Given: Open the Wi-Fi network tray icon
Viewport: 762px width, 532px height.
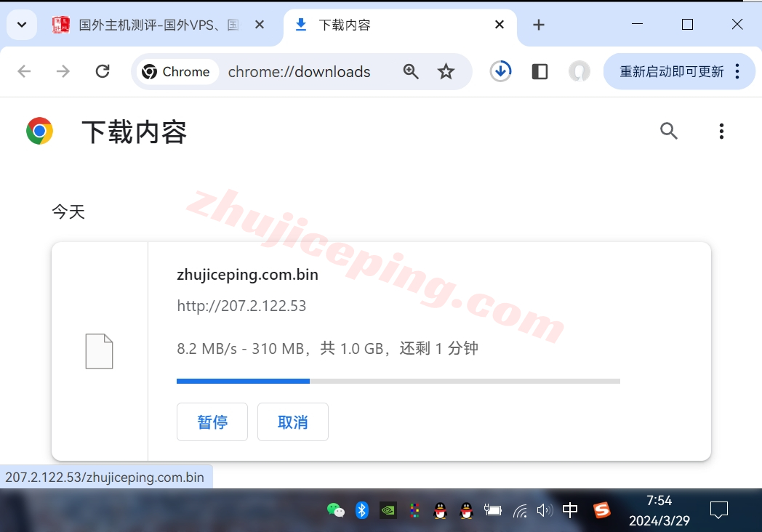Looking at the screenshot, I should (x=519, y=511).
